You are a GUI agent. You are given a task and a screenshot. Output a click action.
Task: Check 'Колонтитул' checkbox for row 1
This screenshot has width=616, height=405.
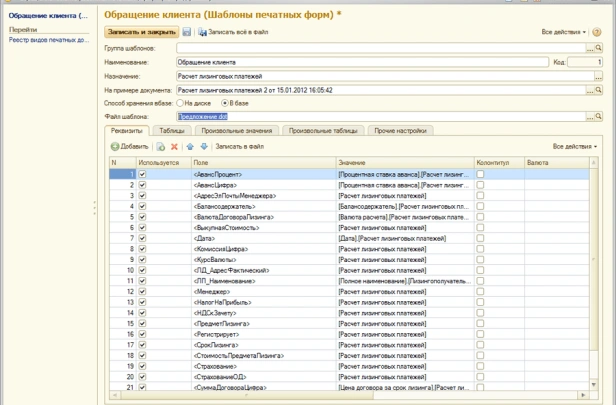pos(481,174)
